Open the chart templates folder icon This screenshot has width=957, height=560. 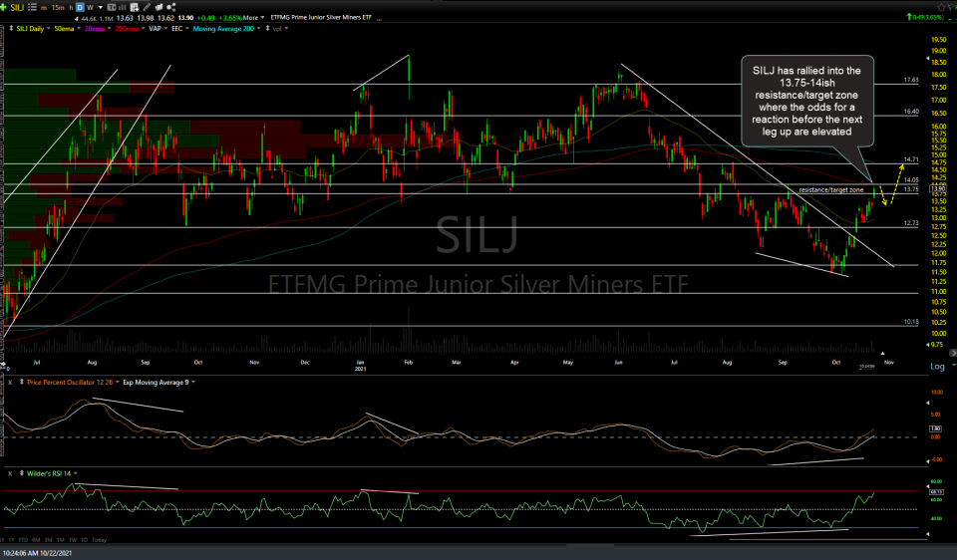(x=159, y=7)
